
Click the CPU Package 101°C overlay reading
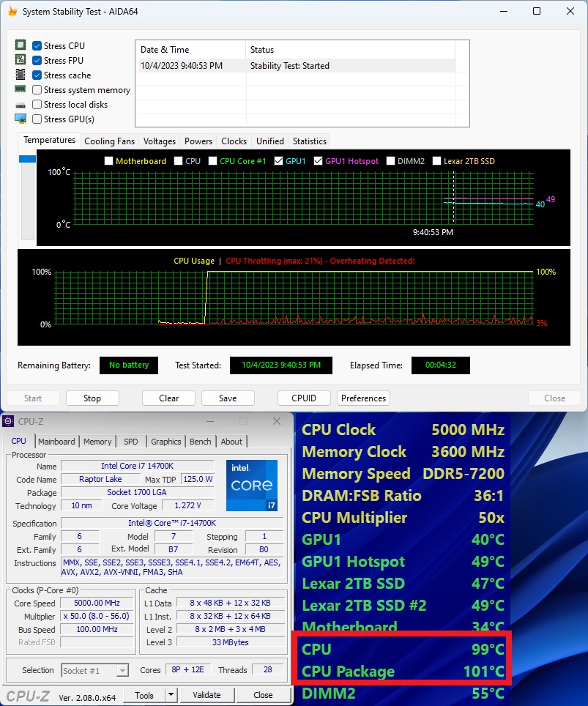[403, 672]
